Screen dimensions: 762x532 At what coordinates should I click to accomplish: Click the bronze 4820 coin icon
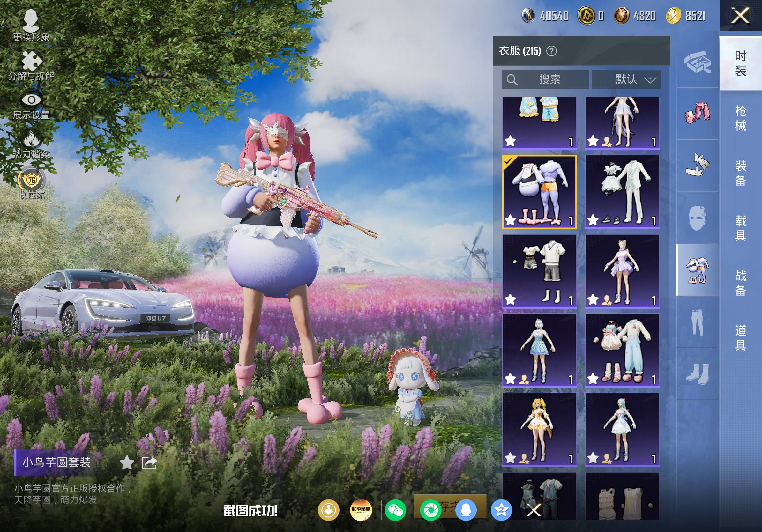point(621,15)
